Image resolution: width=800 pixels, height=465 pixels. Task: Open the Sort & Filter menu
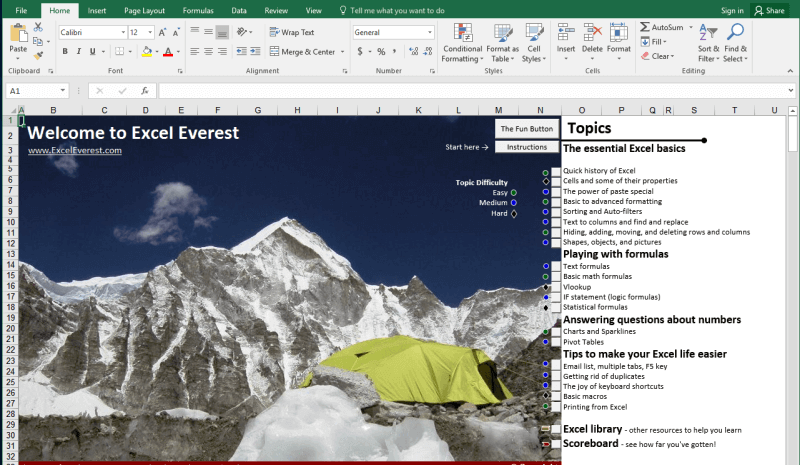(x=708, y=43)
